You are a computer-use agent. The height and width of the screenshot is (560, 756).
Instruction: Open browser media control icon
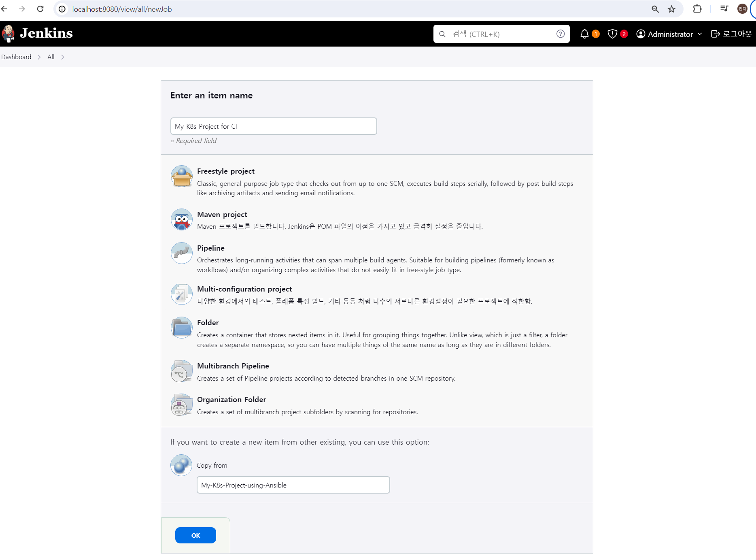pos(724,9)
